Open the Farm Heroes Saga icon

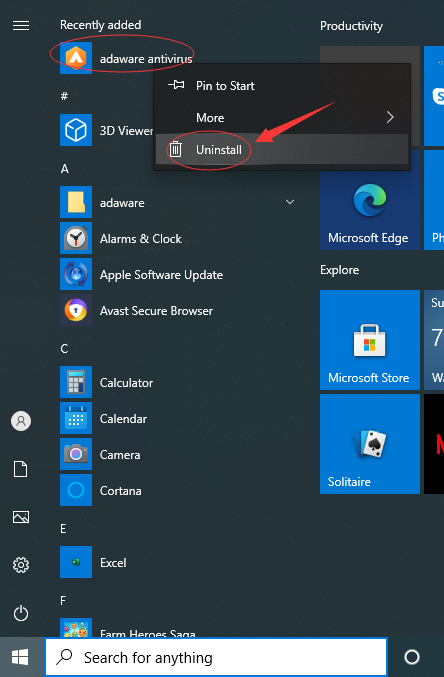[76, 627]
